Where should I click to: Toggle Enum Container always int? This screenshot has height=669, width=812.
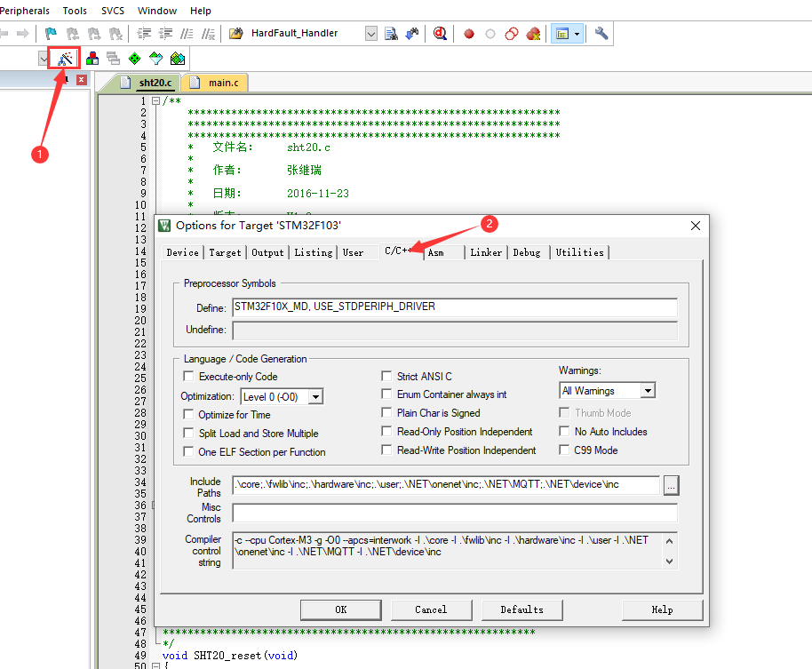point(386,394)
